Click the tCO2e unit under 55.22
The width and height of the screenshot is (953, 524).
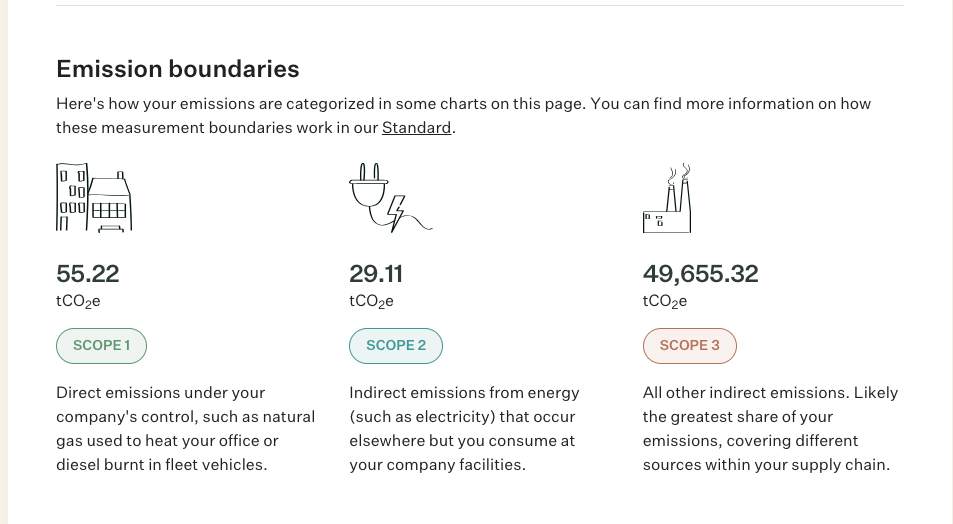coord(78,302)
